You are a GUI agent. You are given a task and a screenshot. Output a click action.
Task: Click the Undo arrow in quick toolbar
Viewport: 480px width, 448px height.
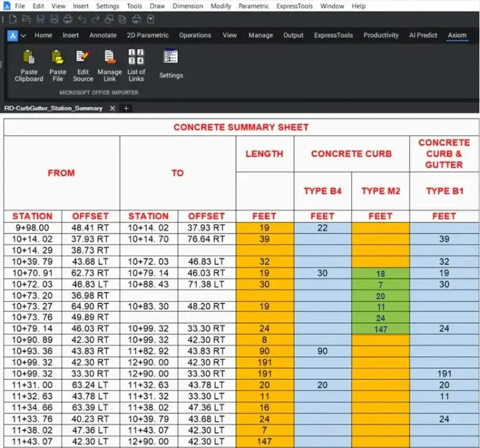tap(82, 19)
